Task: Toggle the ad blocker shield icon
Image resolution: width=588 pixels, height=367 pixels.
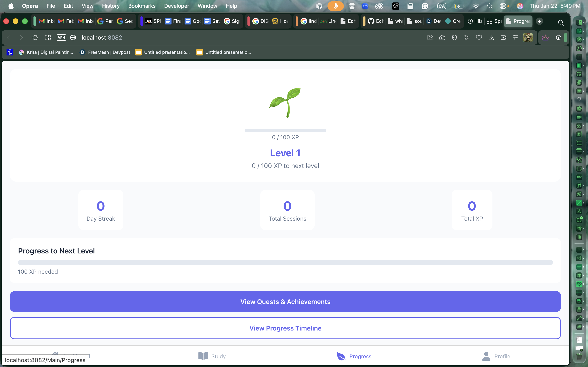Action: coord(454,38)
